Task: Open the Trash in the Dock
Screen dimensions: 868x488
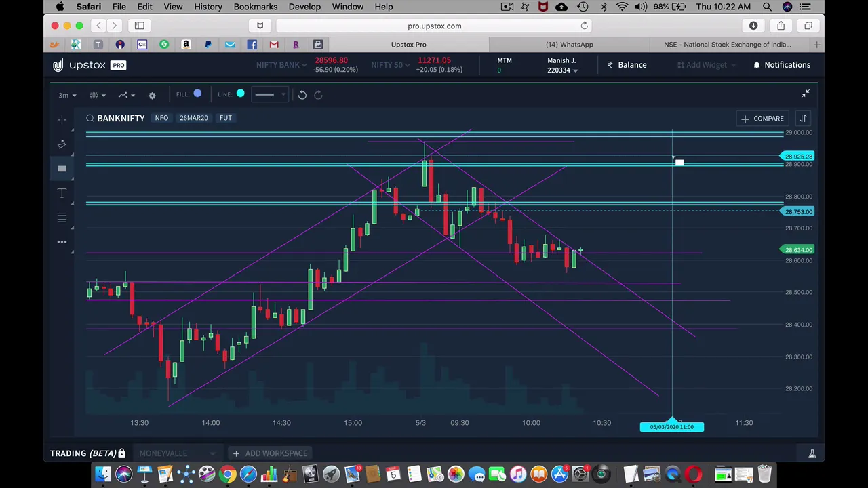Action: tap(764, 474)
